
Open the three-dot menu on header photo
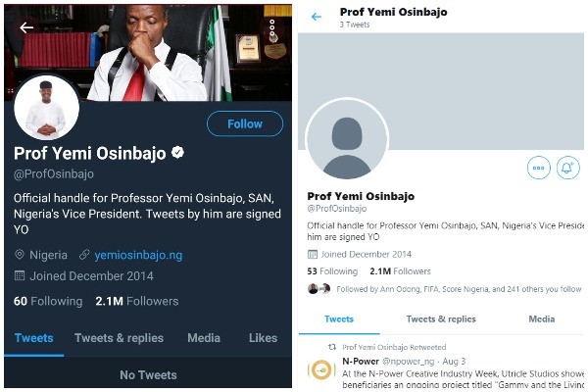(x=272, y=28)
